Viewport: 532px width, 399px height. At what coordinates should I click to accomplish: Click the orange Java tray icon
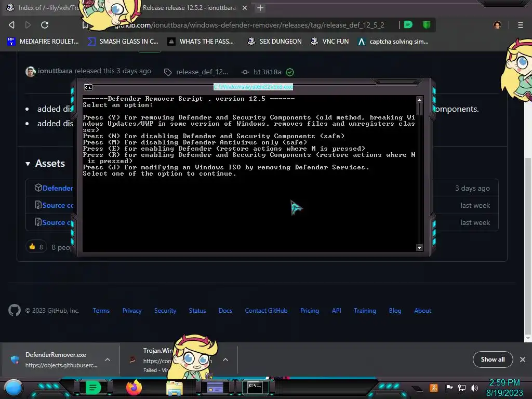434,388
